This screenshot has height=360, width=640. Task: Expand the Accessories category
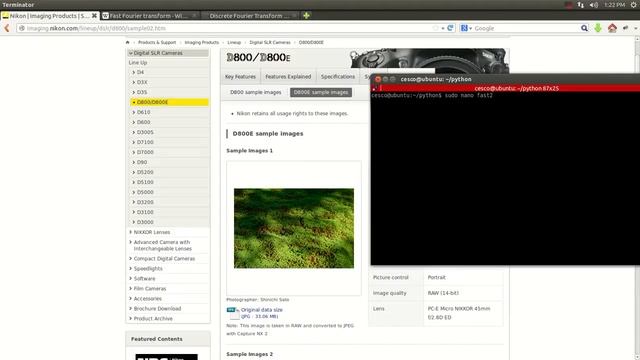(x=147, y=299)
